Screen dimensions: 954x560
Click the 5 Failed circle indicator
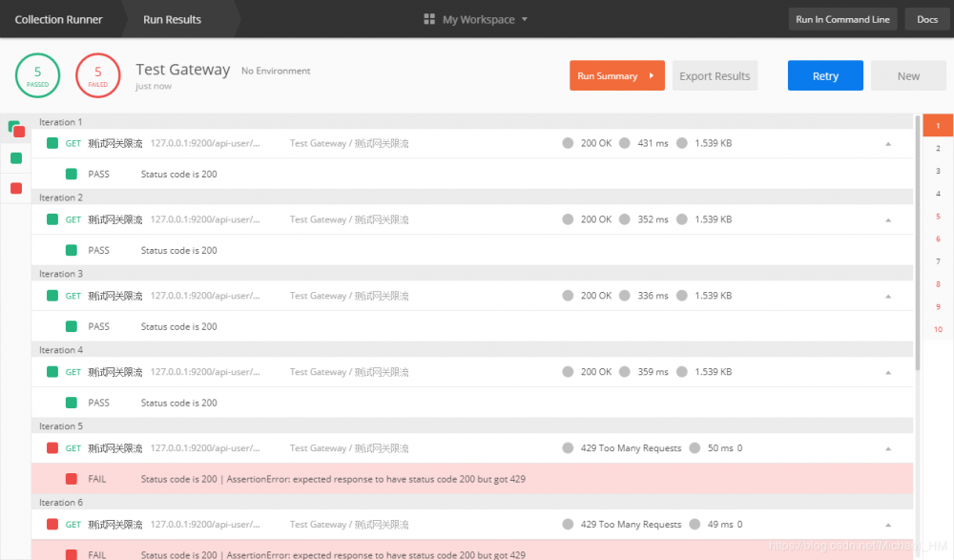(98, 75)
